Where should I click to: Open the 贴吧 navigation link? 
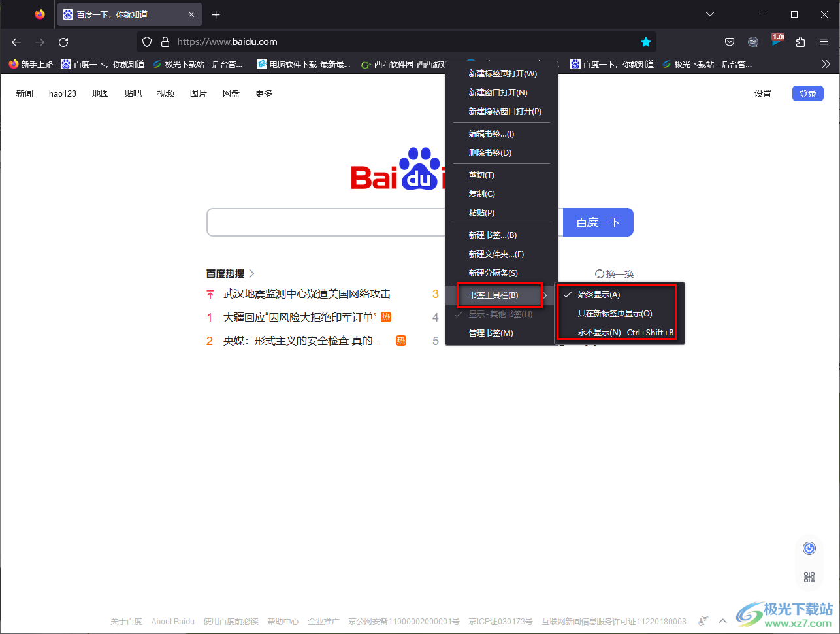[133, 93]
